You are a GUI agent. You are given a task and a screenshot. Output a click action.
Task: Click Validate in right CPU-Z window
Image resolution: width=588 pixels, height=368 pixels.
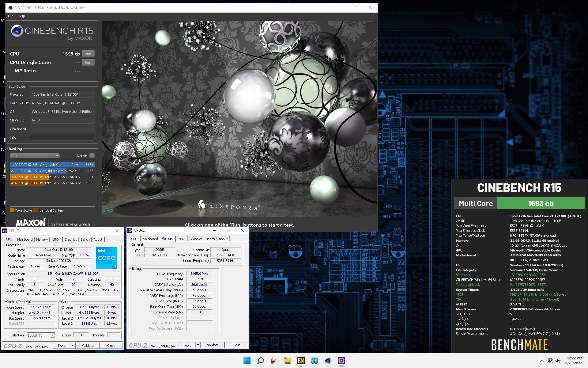(213, 345)
